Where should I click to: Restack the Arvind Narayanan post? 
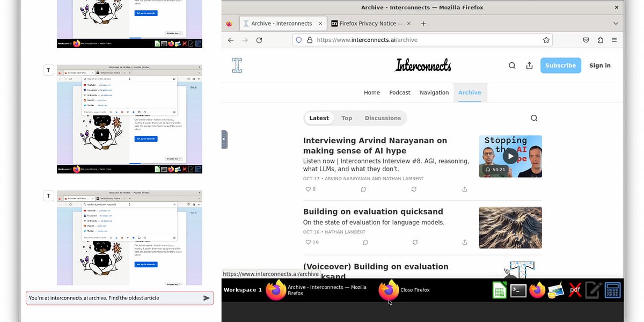414,189
